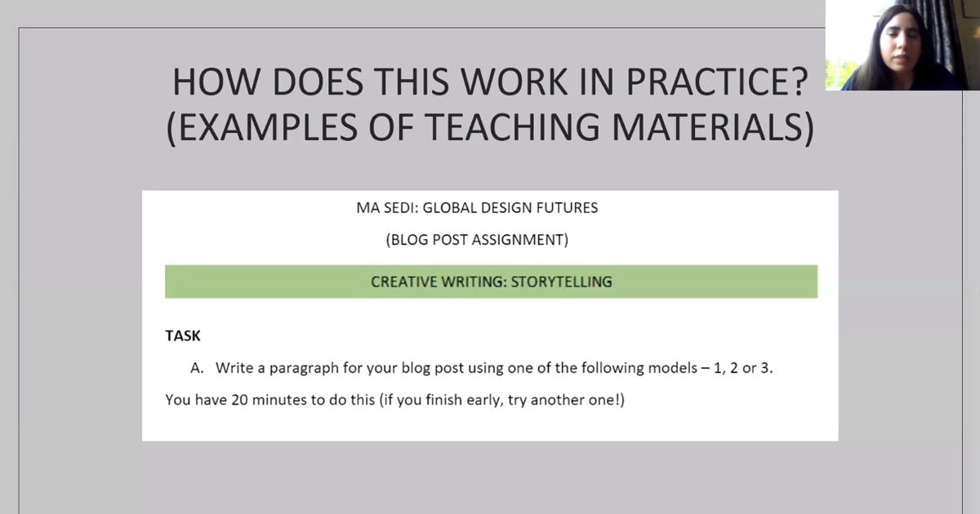Viewport: 980px width, 514px height.
Task: Click the '(EXAMPLES OF TEACHING MATERIALS)' title line
Action: click(x=490, y=129)
